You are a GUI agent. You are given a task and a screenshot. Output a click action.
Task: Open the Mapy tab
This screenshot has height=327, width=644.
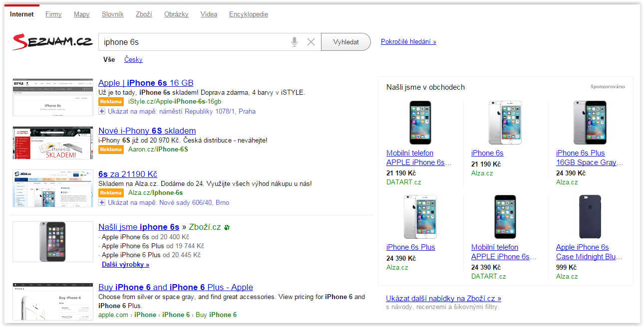pyautogui.click(x=82, y=14)
